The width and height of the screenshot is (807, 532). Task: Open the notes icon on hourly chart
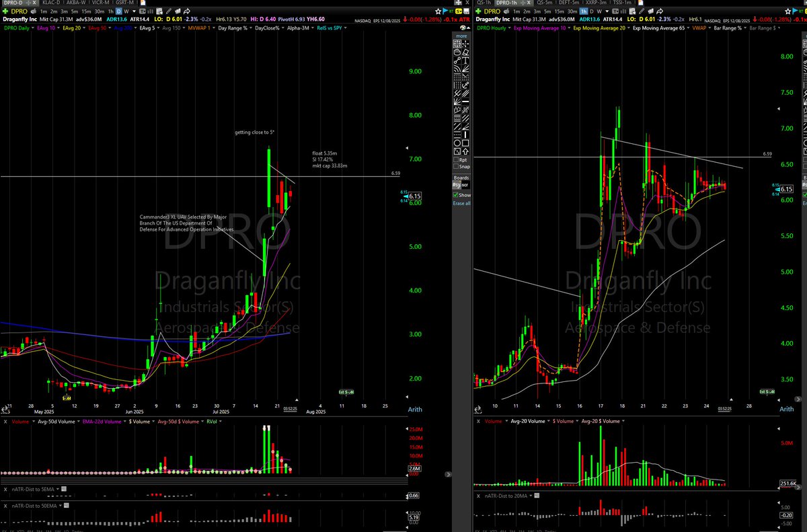[632, 11]
